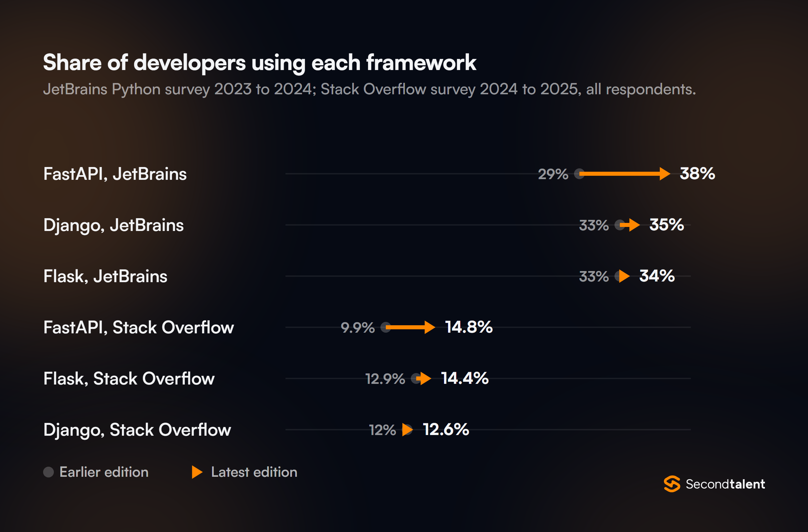Click the 33% earlier value in Django, JetBrains row
The width and height of the screenshot is (808, 532).
click(x=594, y=225)
